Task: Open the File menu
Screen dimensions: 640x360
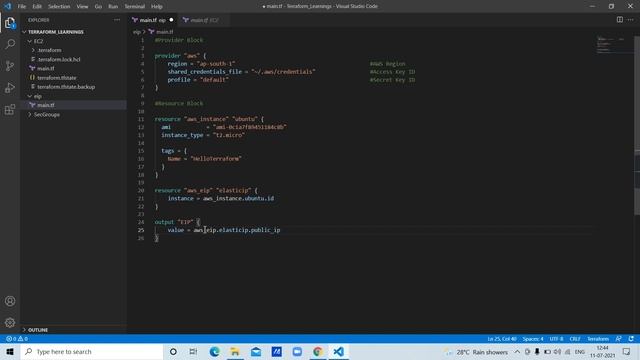Action: tap(22, 7)
